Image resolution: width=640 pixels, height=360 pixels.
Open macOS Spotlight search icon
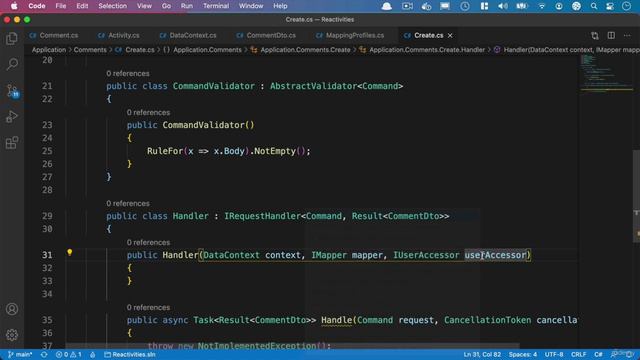click(x=593, y=6)
